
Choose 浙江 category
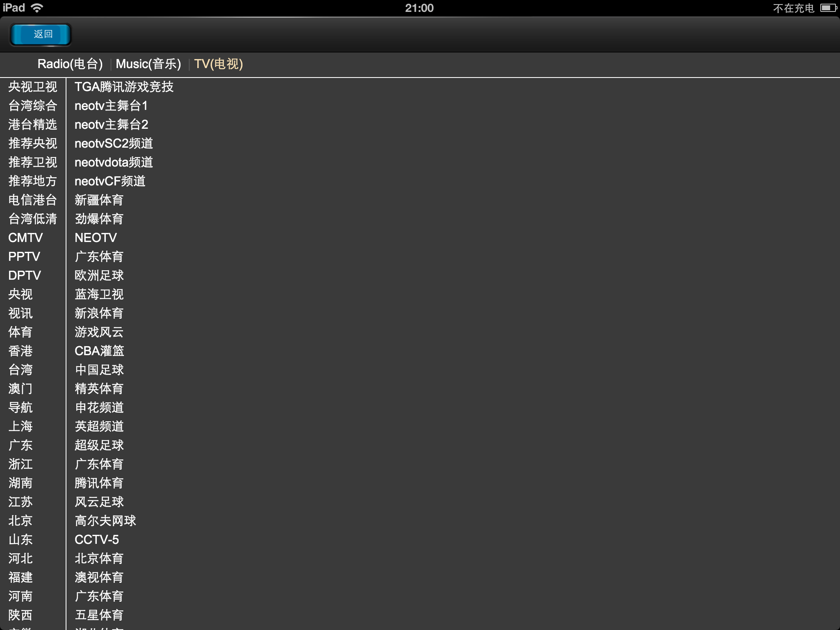click(x=21, y=464)
